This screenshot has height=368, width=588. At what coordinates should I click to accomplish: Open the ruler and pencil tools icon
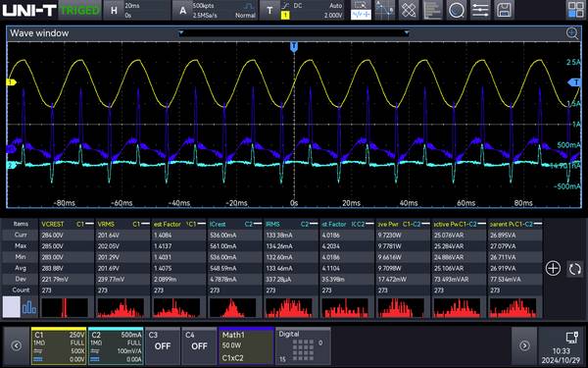tap(409, 10)
